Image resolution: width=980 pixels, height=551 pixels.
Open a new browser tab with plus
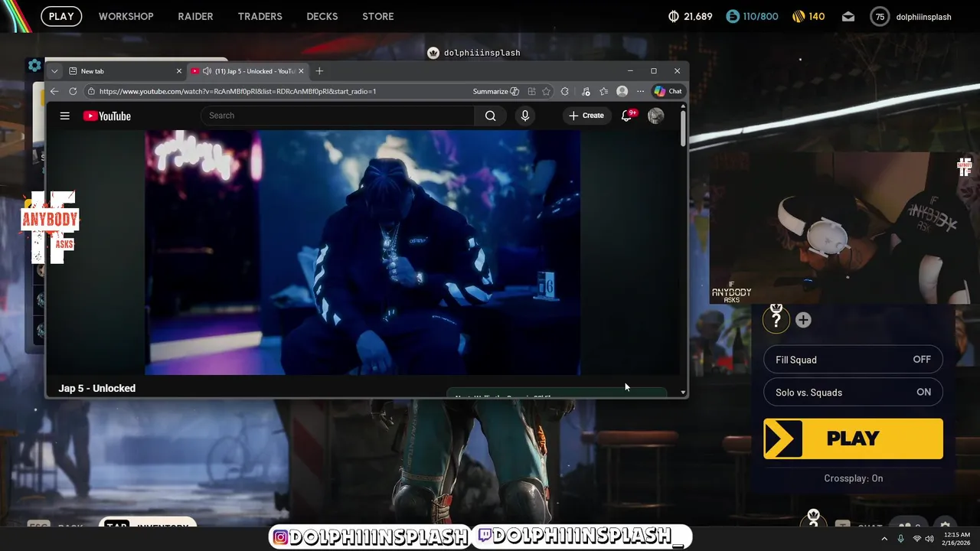(319, 71)
